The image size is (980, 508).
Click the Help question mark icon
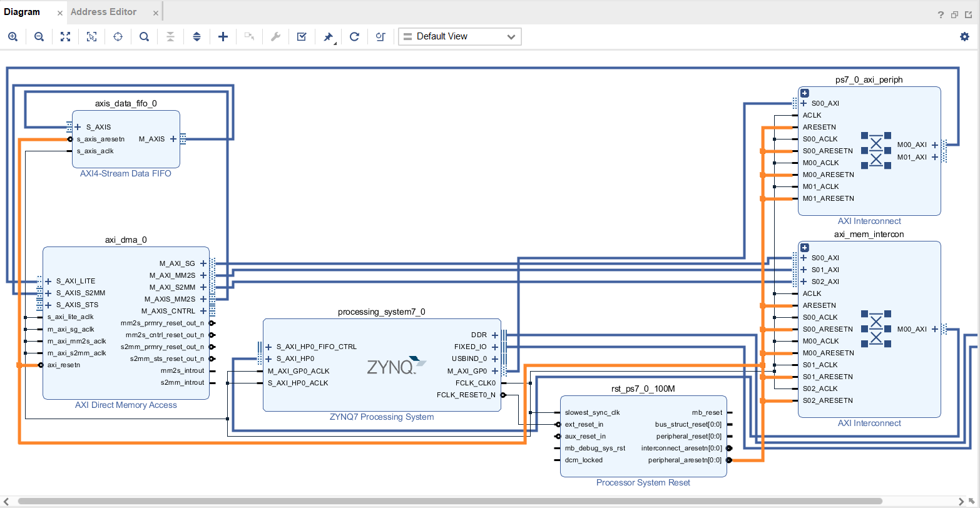941,14
